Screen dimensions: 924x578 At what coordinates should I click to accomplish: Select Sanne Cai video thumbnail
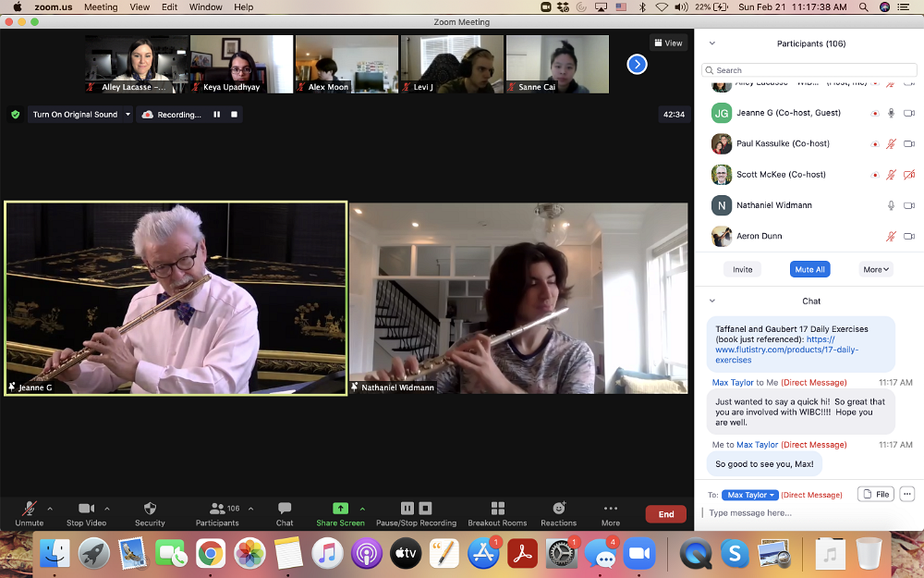[x=557, y=64]
